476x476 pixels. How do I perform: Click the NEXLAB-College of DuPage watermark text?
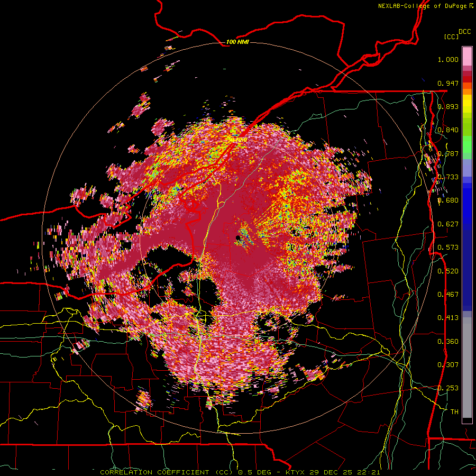pos(426,6)
